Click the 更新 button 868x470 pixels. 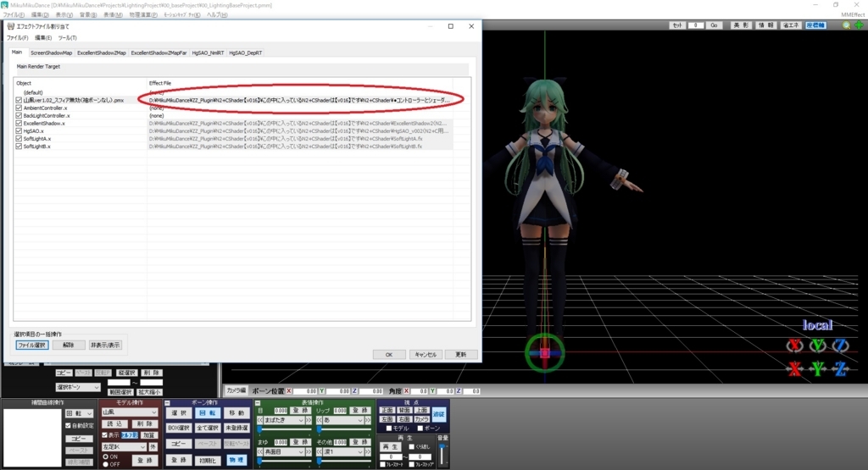[x=461, y=355]
